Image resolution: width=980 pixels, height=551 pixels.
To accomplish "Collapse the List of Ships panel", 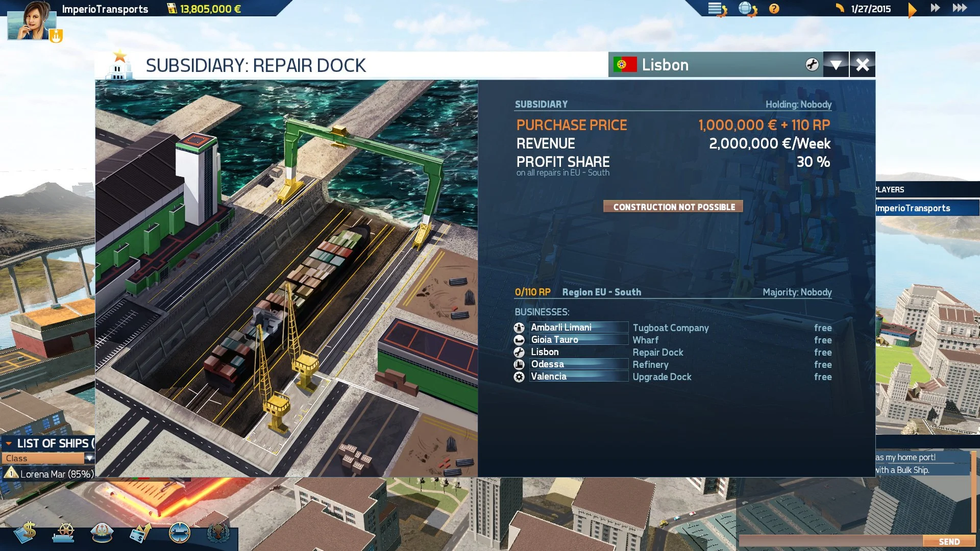I will [x=9, y=443].
